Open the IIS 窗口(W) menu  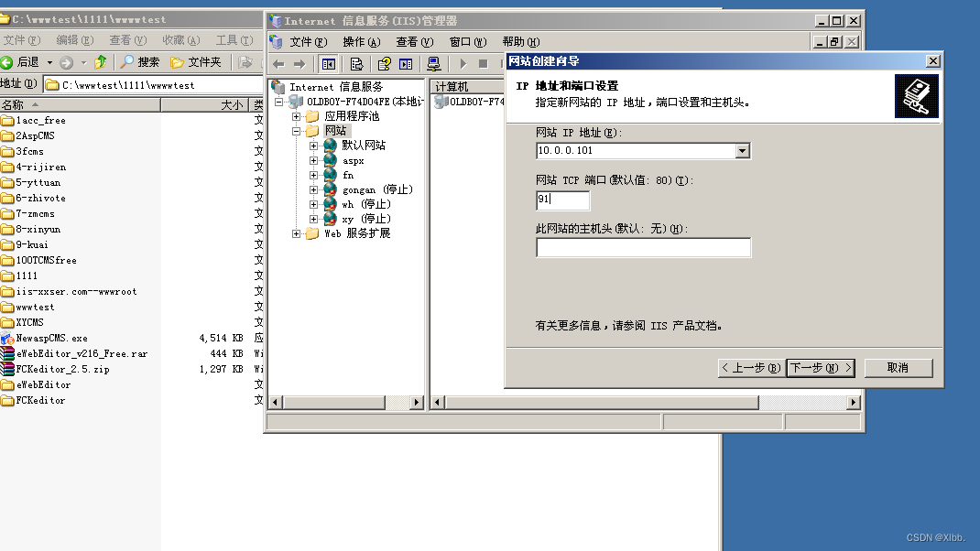[467, 42]
